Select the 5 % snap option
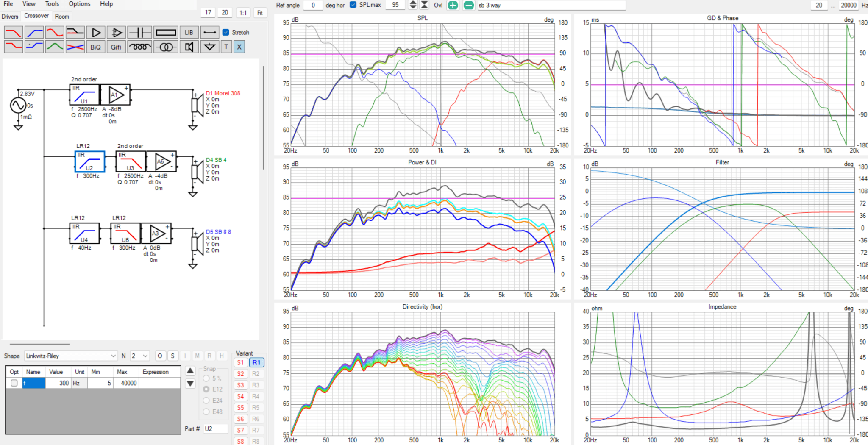The height and width of the screenshot is (445, 868). point(206,378)
